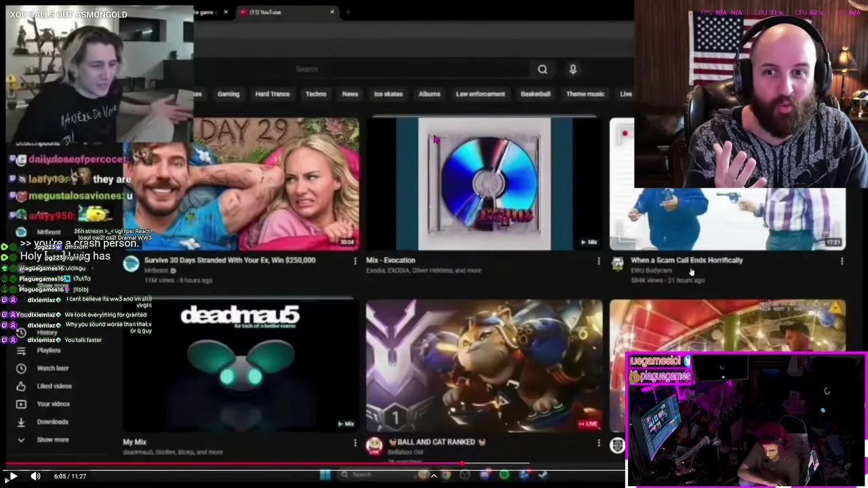Screen dimensions: 868x488
Task: Open the three-dot menu for the Scam Call video
Action: point(842,261)
